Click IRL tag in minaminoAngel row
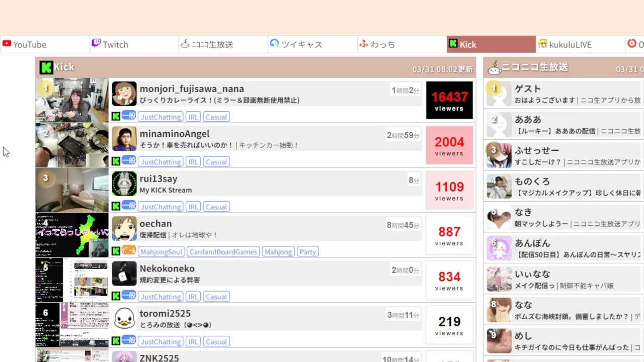The height and width of the screenshot is (362, 644). [x=193, y=161]
